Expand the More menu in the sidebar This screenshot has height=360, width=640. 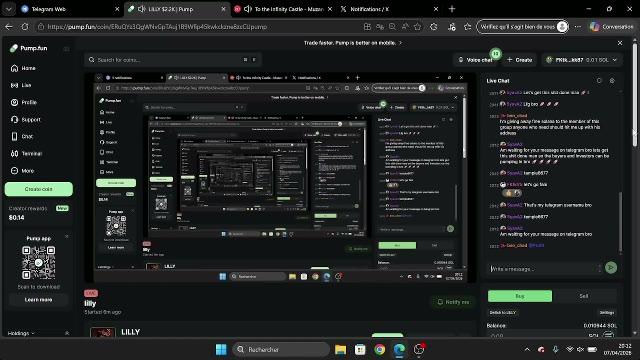(22, 171)
